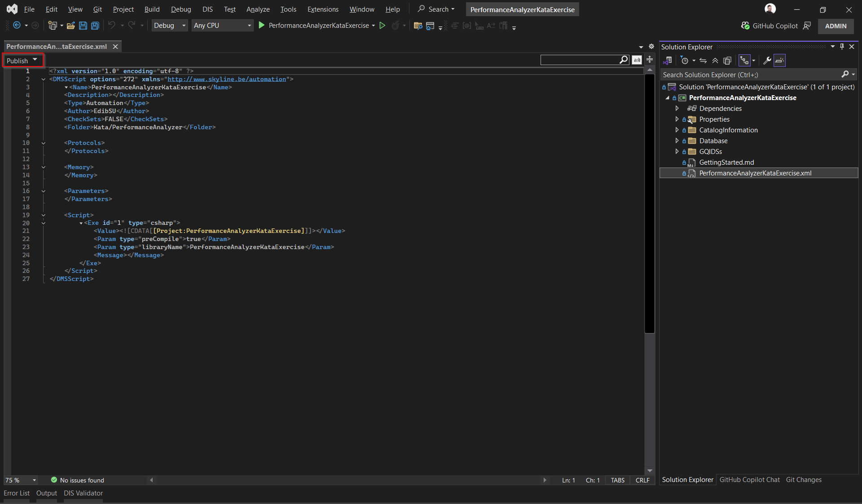Click the search magnifier in the editor search box
This screenshot has width=862, height=504.
[624, 60]
